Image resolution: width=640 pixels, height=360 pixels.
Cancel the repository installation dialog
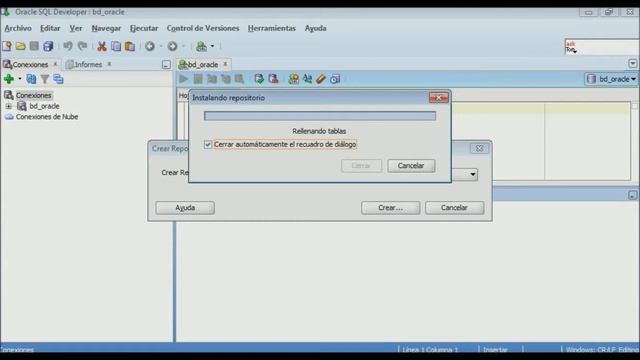pos(411,166)
